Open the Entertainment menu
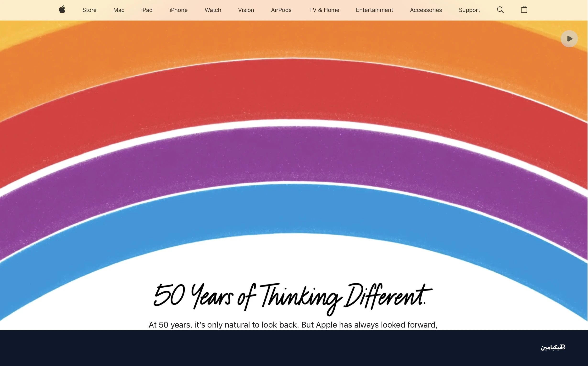This screenshot has height=366, width=588. tap(374, 10)
